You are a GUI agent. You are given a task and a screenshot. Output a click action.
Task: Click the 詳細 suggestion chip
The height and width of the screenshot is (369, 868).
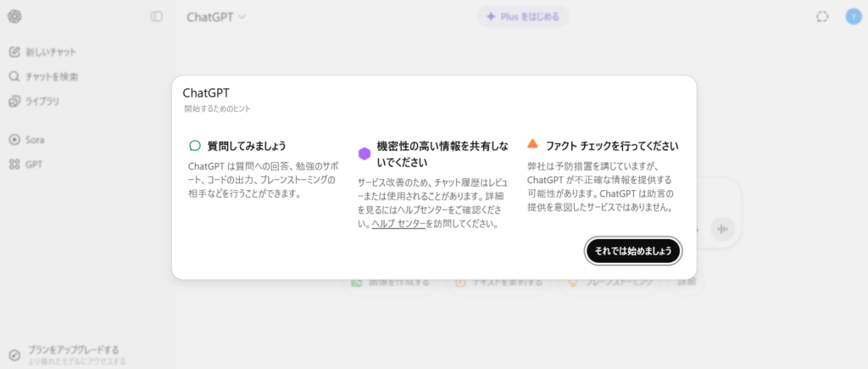pyautogui.click(x=687, y=282)
